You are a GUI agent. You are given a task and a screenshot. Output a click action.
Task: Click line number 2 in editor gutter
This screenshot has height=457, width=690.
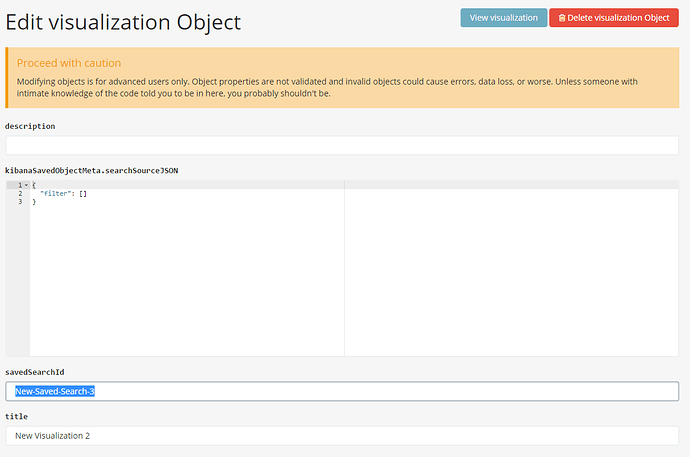coord(18,193)
